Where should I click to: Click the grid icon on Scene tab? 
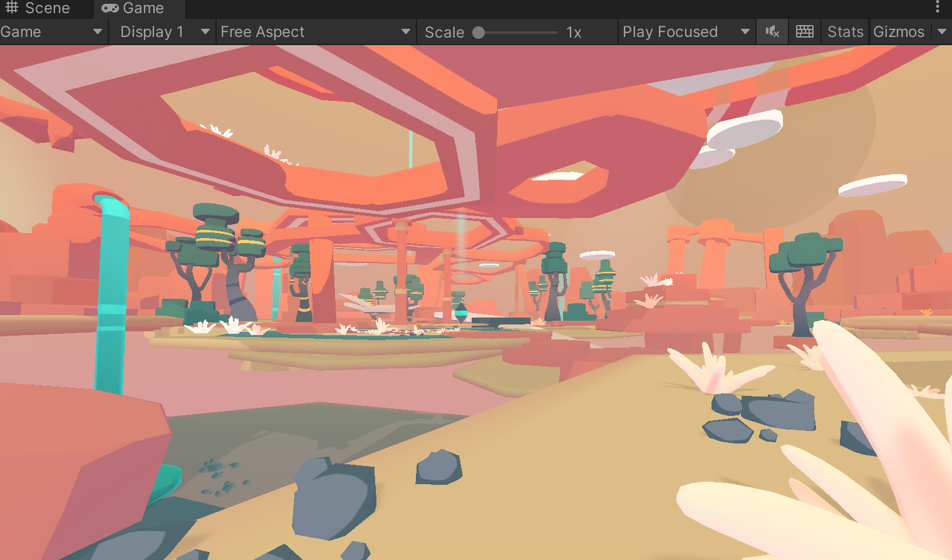12,8
